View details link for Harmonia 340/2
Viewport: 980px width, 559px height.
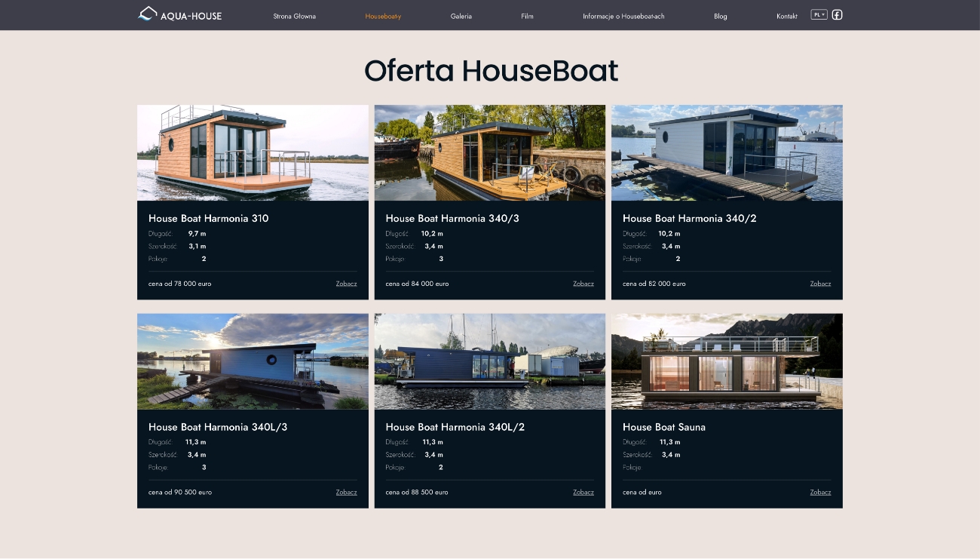pos(820,284)
